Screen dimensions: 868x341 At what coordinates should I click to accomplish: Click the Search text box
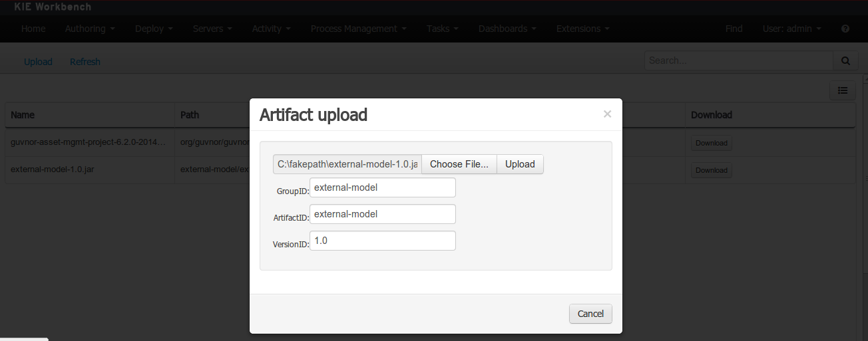tap(738, 60)
